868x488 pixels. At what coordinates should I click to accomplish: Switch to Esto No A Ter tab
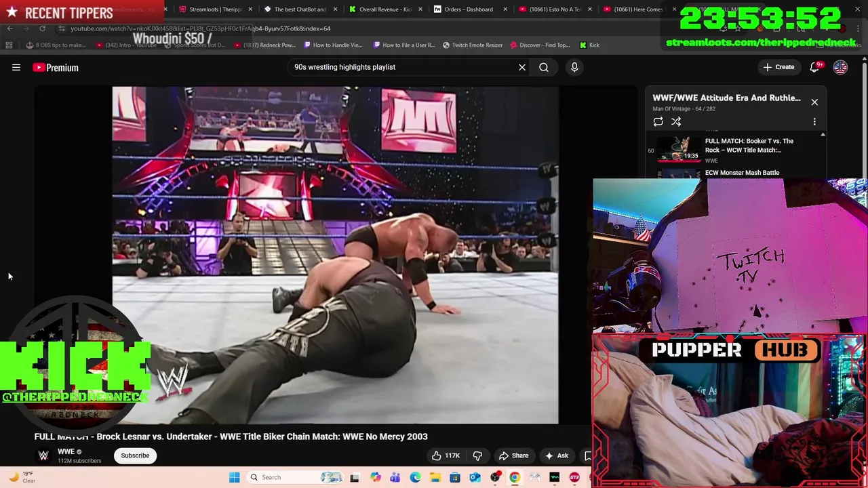tap(554, 9)
